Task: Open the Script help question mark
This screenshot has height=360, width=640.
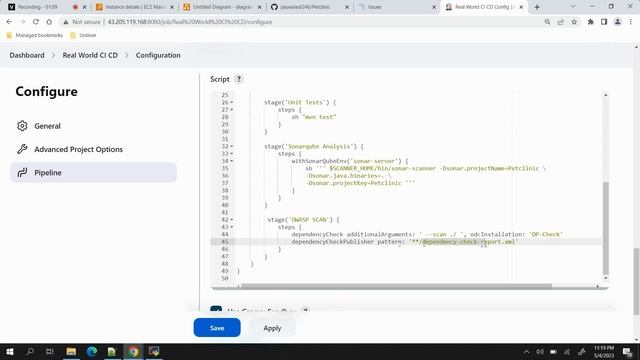Action: [x=239, y=79]
